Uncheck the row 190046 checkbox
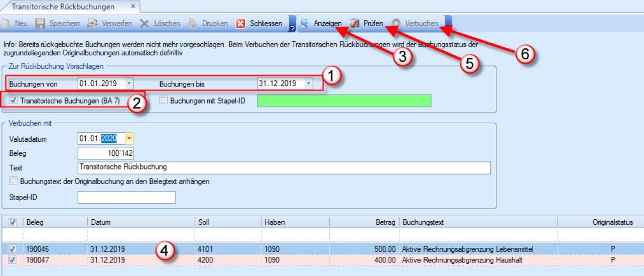This screenshot has width=644, height=276. point(13,249)
